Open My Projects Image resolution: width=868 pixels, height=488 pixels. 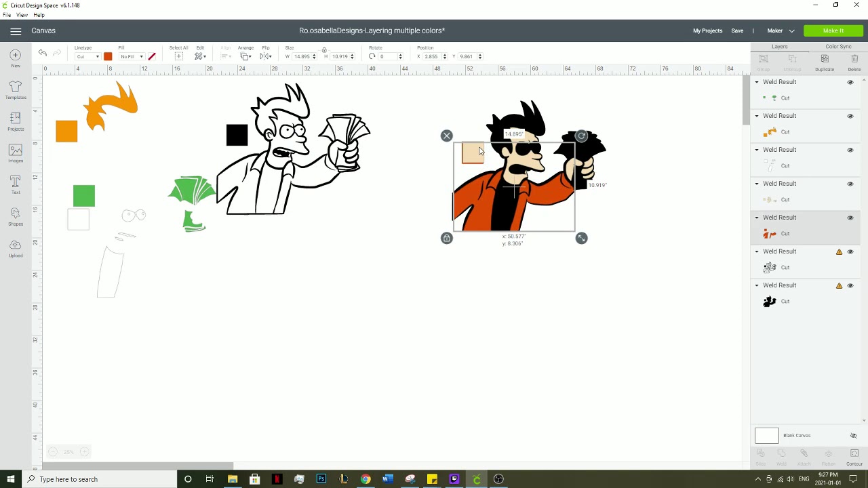[707, 30]
